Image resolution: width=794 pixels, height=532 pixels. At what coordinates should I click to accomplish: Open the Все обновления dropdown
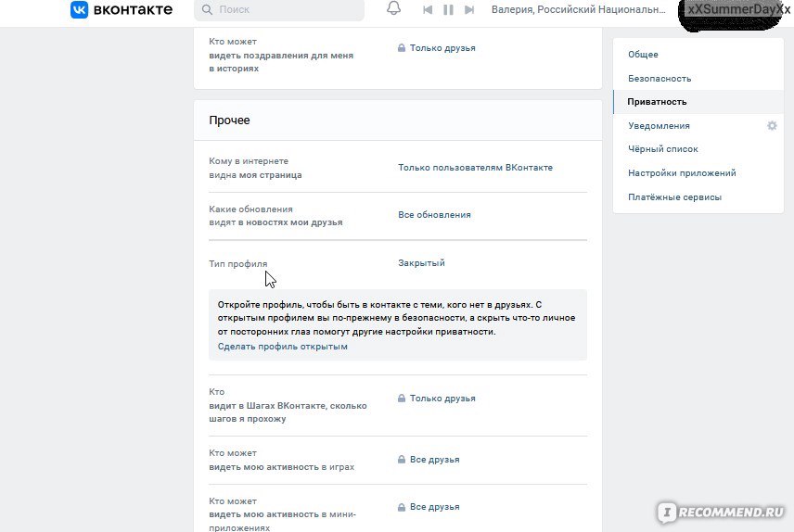pos(434,215)
